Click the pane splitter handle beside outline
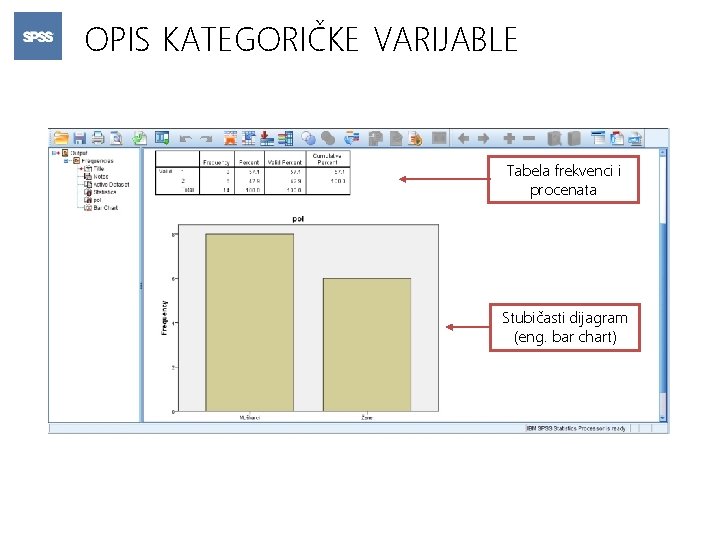Screen dimensions: 720x540 tap(141, 286)
